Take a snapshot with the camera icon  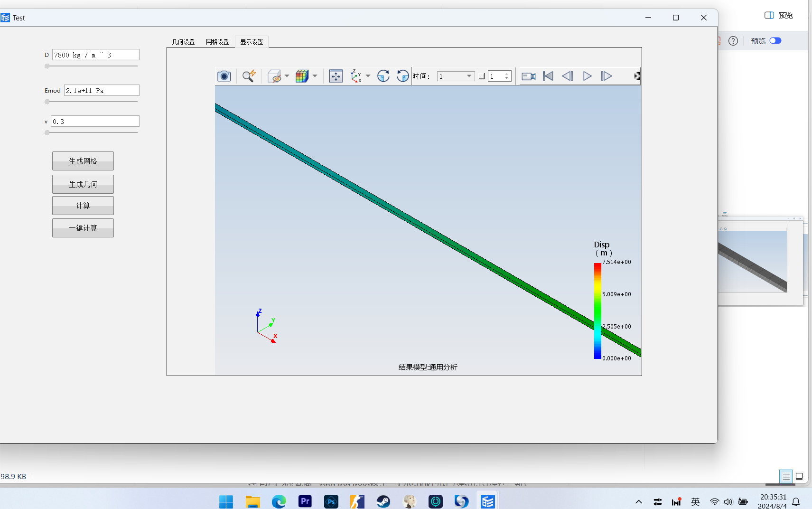224,76
